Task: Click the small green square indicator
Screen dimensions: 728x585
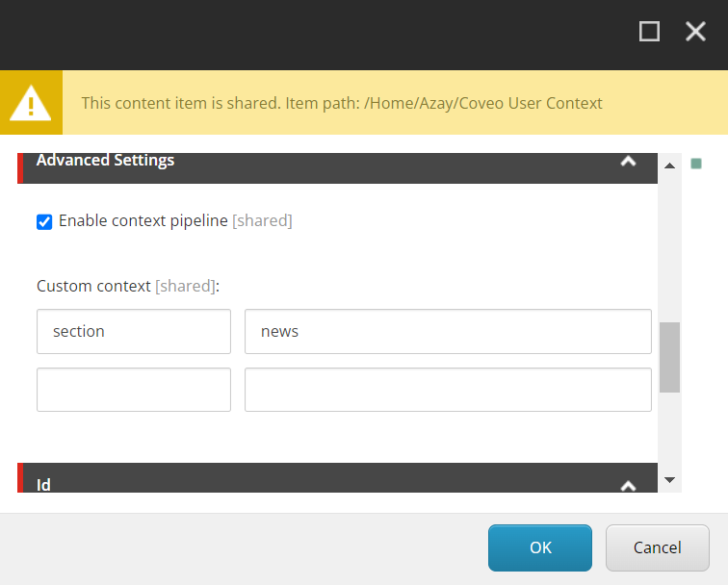Action: [696, 164]
